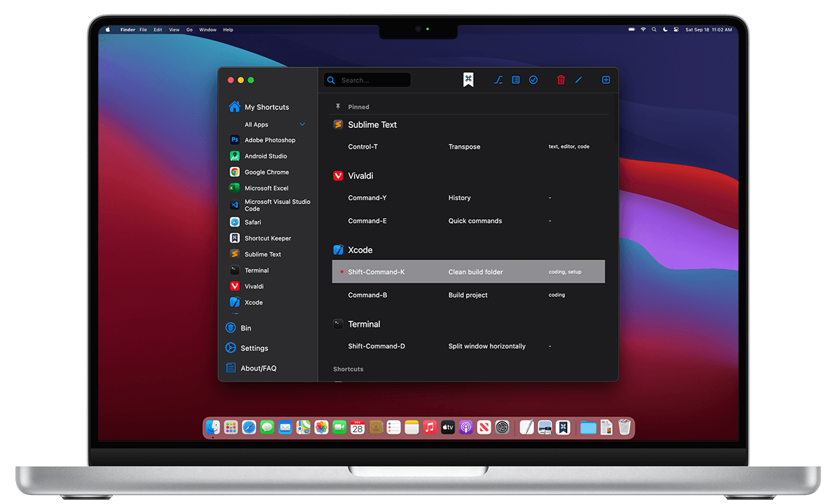Select the Command-B Build project row

click(x=468, y=295)
